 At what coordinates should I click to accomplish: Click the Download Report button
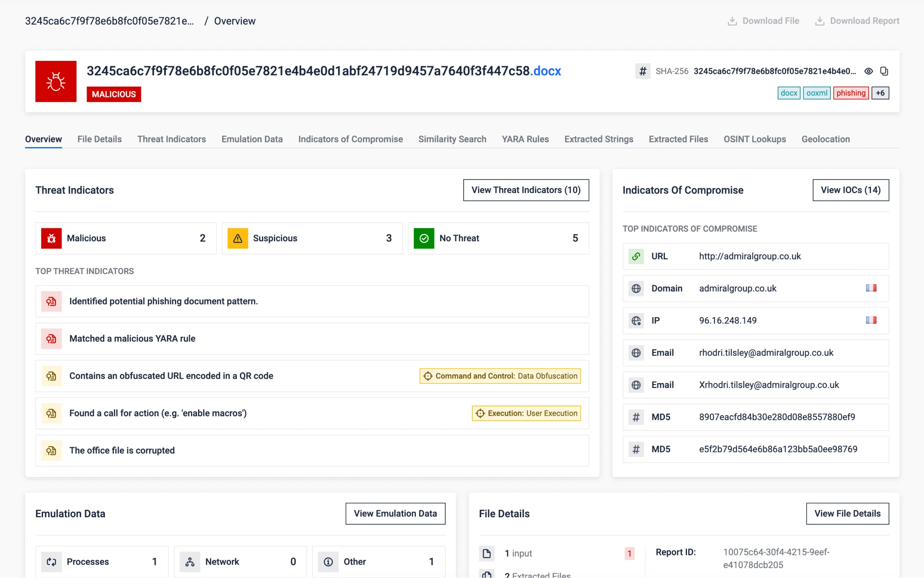click(857, 21)
